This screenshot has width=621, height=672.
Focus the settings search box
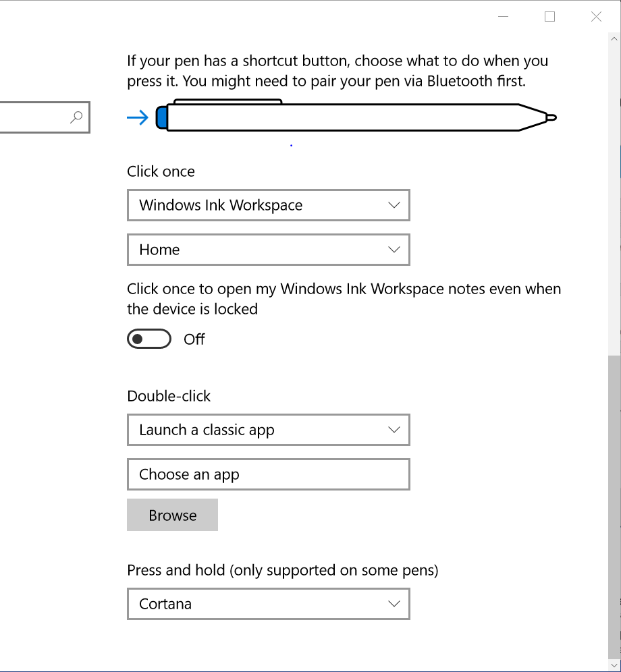pyautogui.click(x=34, y=117)
